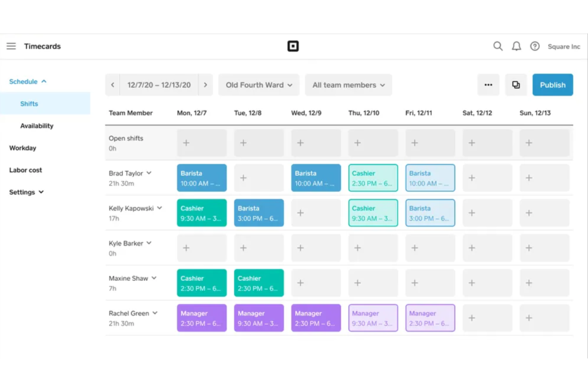Open the Old Fourth Ward location dropdown

pos(259,85)
